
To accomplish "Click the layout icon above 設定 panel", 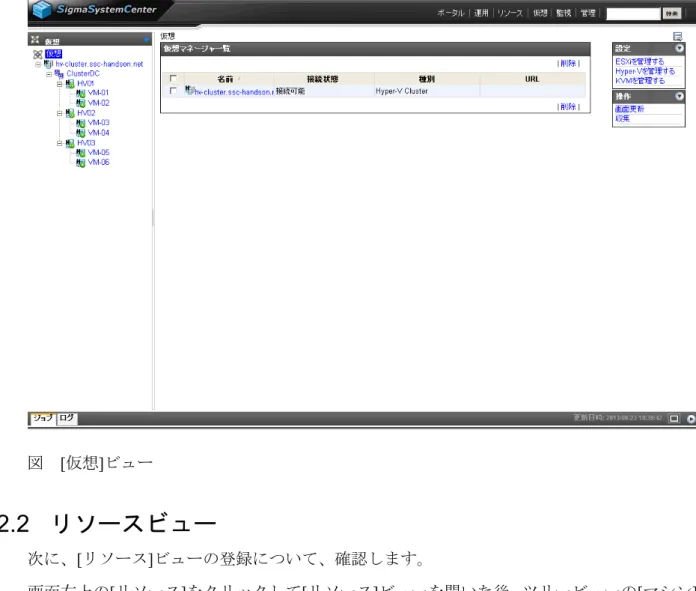I will tap(677, 36).
